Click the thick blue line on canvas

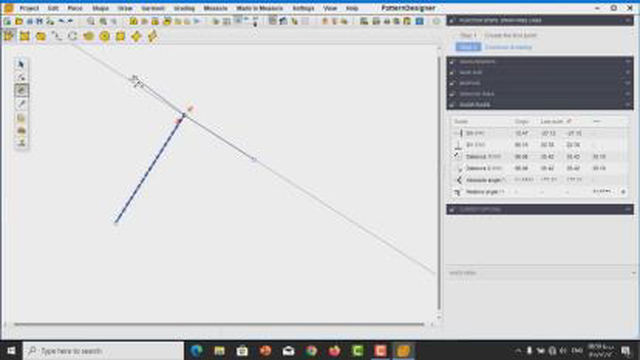pos(149,170)
